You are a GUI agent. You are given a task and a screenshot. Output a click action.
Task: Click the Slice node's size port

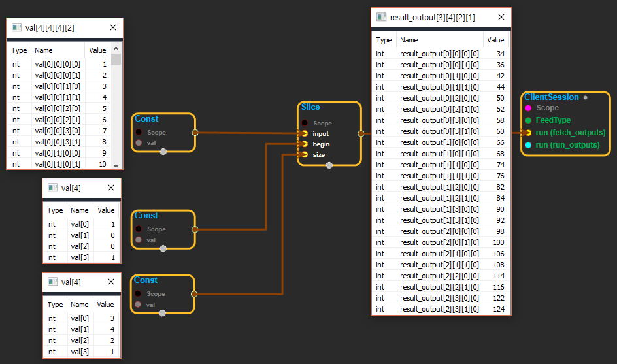pos(305,155)
